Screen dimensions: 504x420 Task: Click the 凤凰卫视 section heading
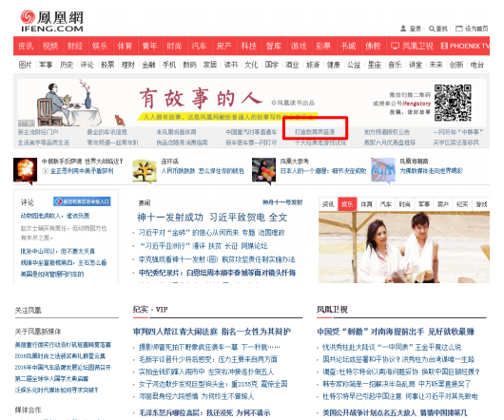pos(332,310)
